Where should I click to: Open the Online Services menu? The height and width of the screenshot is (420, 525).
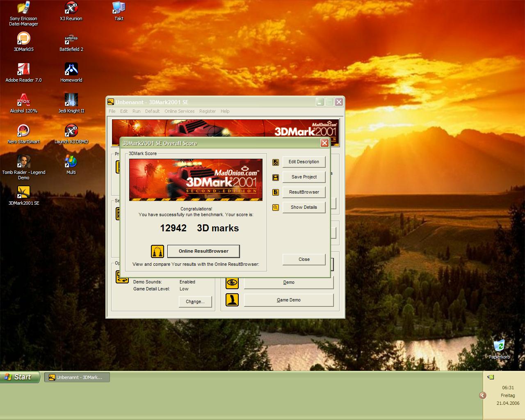click(179, 111)
